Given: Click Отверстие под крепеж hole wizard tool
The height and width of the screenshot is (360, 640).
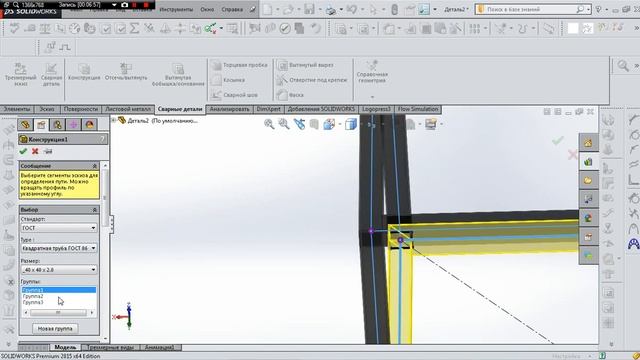Looking at the screenshot, I should 312,80.
